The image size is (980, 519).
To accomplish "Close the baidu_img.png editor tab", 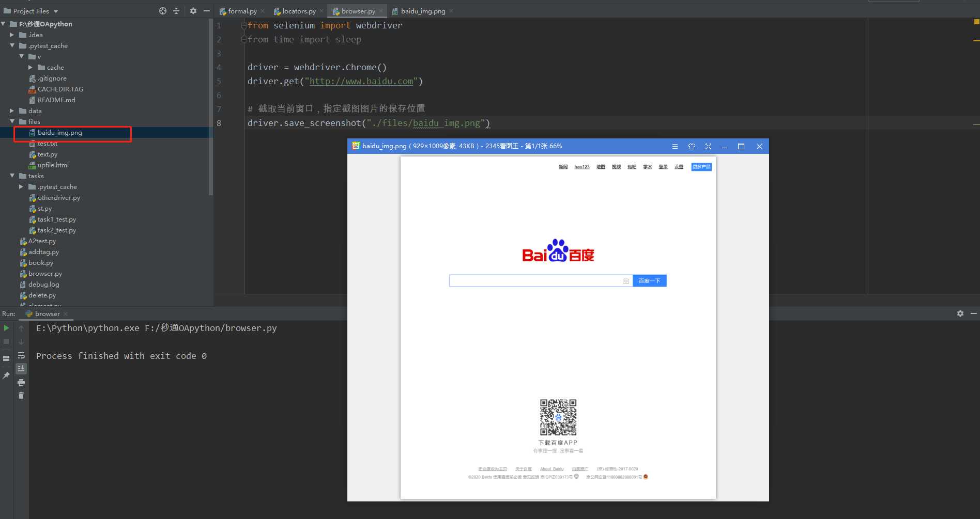I will 451,11.
